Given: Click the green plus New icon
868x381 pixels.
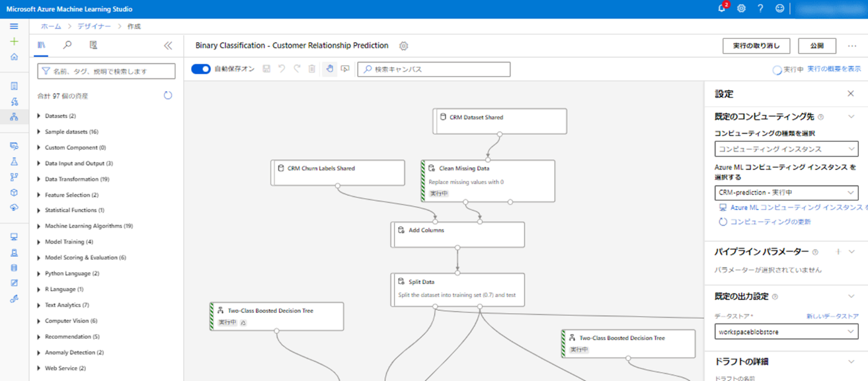Looking at the screenshot, I should pyautogui.click(x=14, y=42).
